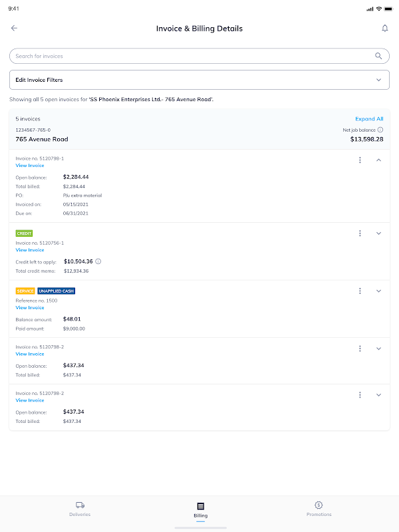
Task: Click the search magnifier icon
Action: 379,56
